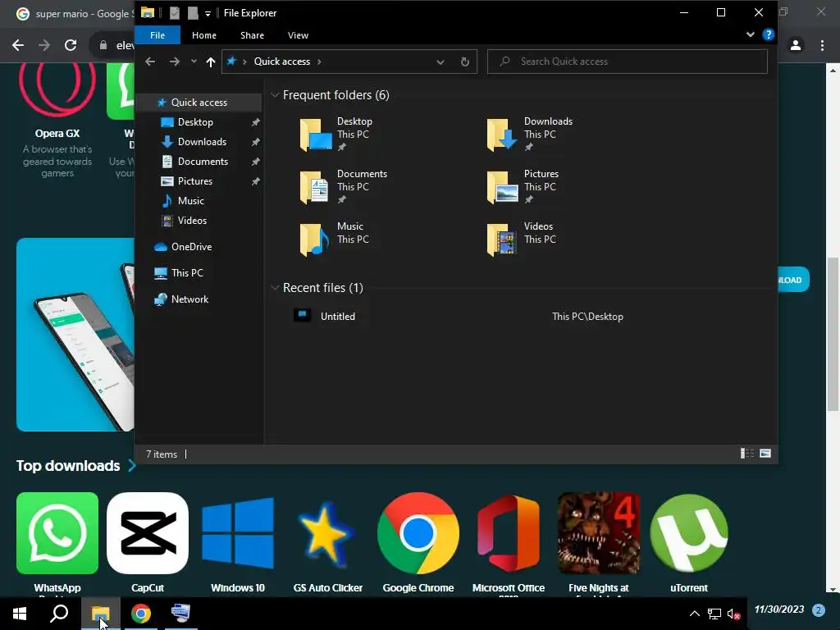840x630 pixels.
Task: Click the GS Auto Clicker icon
Action: point(328,533)
